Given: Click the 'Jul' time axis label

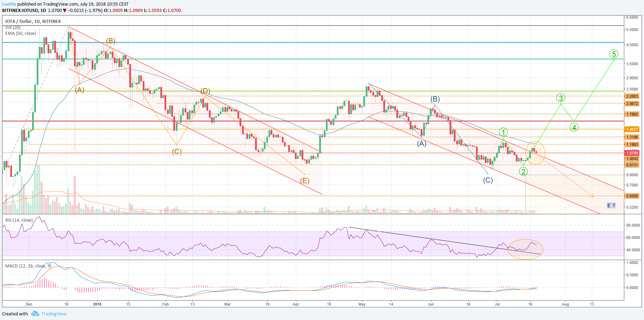Looking at the screenshot, I should pyautogui.click(x=497, y=304).
